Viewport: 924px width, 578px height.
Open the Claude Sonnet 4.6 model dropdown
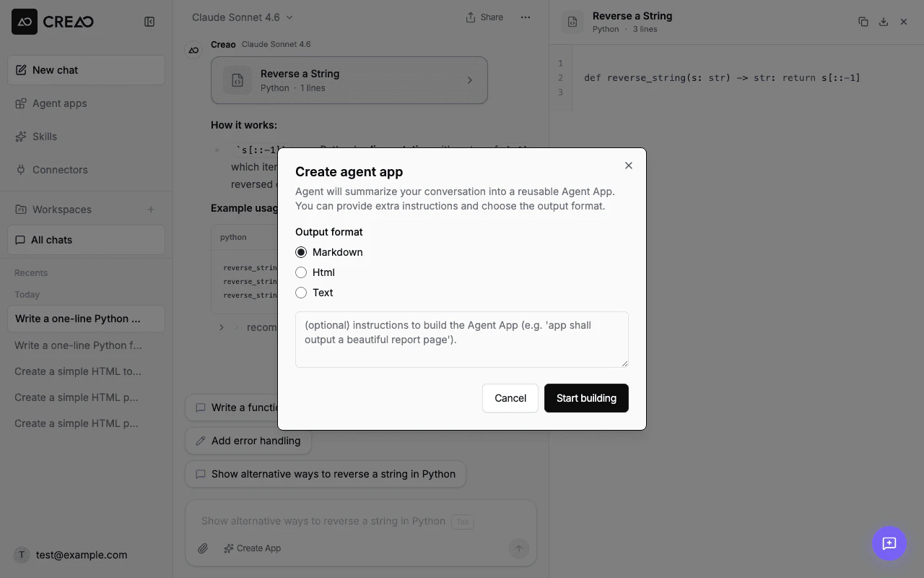(240, 17)
